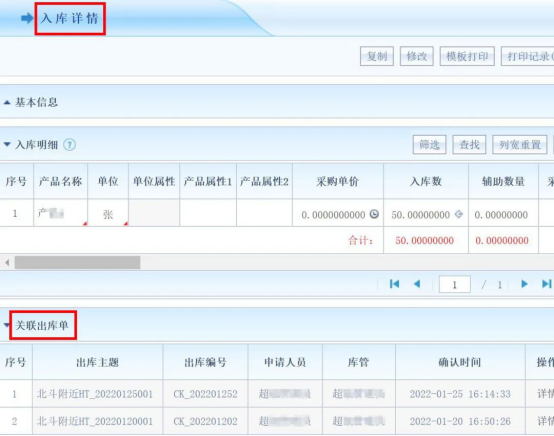Click the 单位 cell showing 张
Screen dimensions: 554x436
[108, 213]
